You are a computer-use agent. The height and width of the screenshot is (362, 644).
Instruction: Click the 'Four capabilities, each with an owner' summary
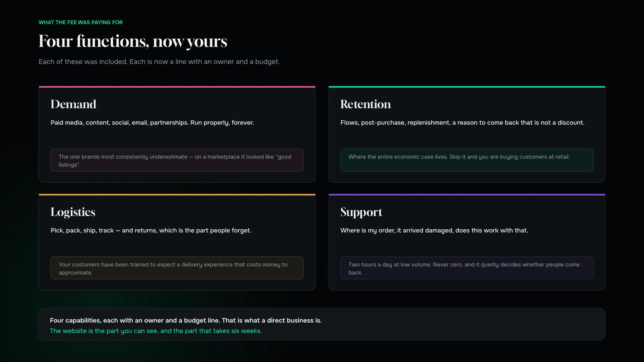point(186,321)
